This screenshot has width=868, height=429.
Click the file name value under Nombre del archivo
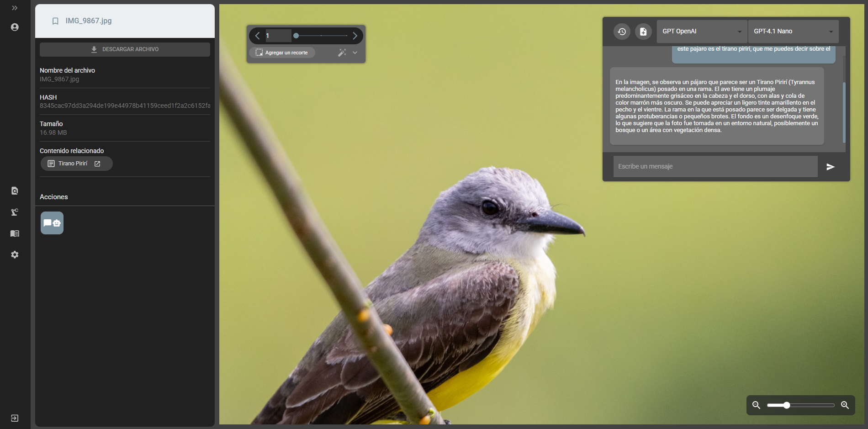(x=59, y=79)
